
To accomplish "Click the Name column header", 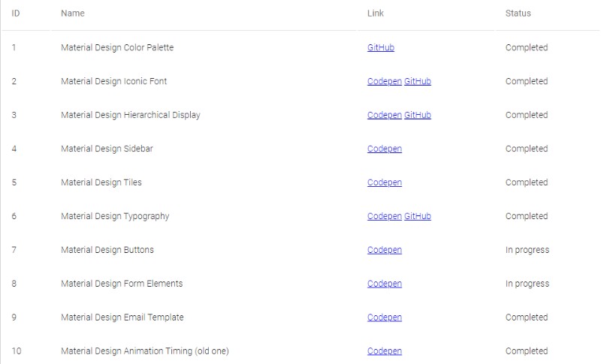I will (x=73, y=13).
